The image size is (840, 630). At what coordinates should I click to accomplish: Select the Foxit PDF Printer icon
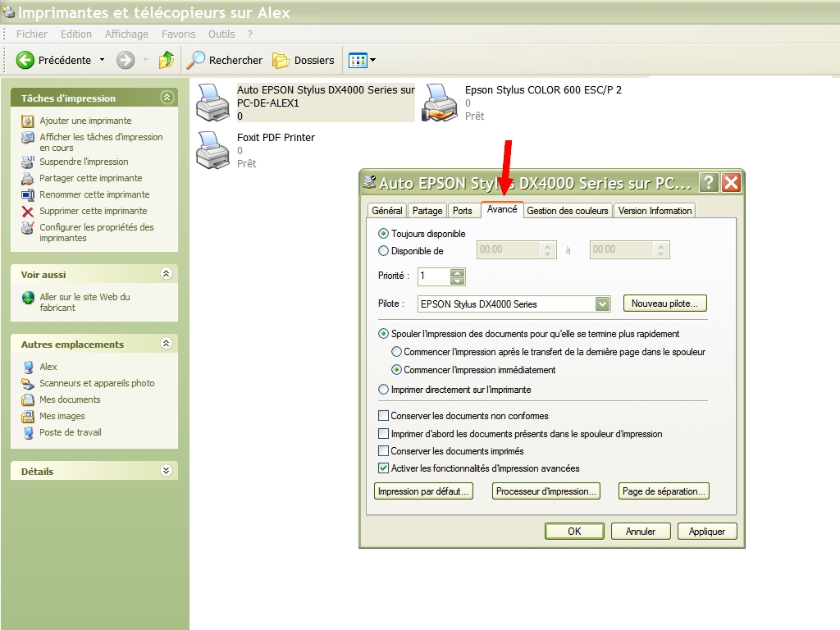[x=212, y=151]
